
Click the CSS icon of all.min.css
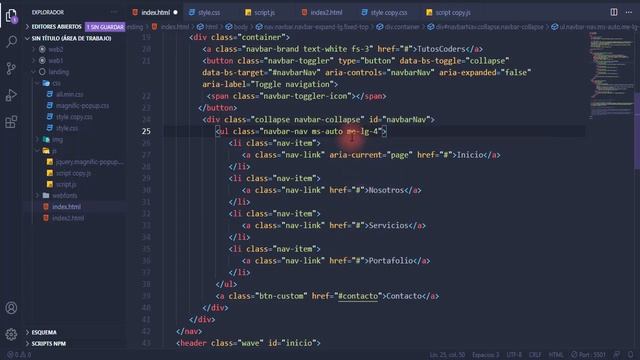coord(50,94)
